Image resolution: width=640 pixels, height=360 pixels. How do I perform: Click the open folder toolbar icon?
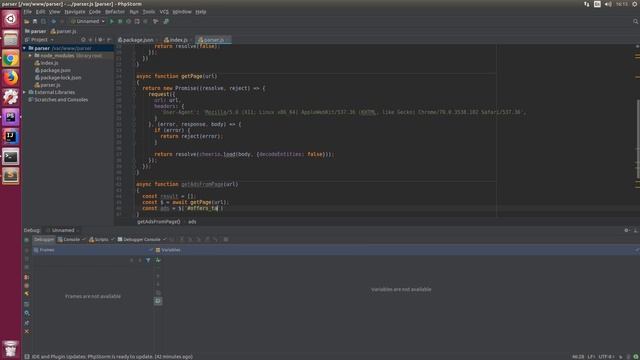coord(27,21)
